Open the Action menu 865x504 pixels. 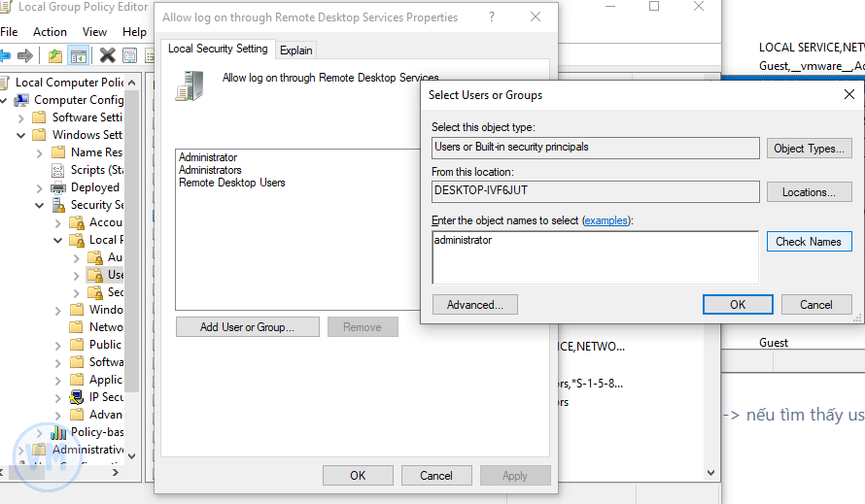[x=50, y=32]
